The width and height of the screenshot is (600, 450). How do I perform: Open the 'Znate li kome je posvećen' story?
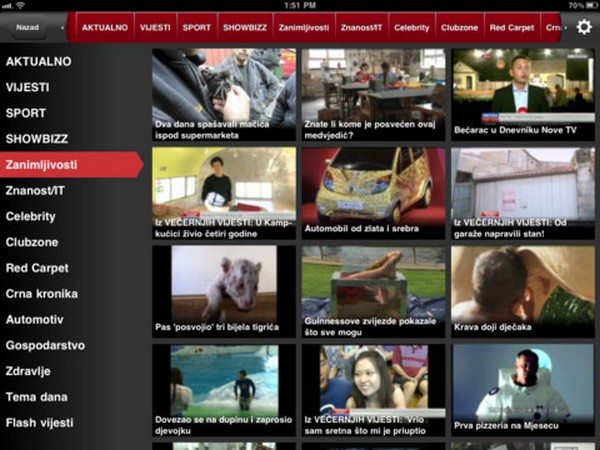pyautogui.click(x=373, y=95)
